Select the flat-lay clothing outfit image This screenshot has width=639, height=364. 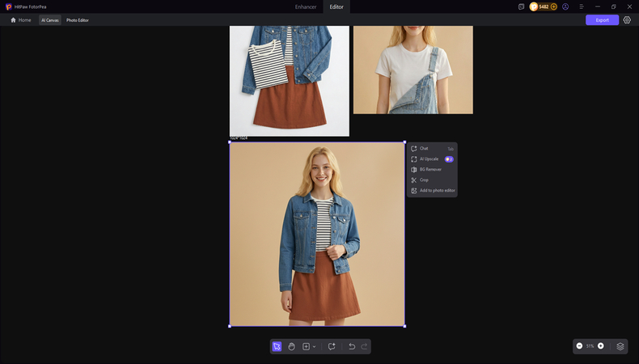pos(290,81)
